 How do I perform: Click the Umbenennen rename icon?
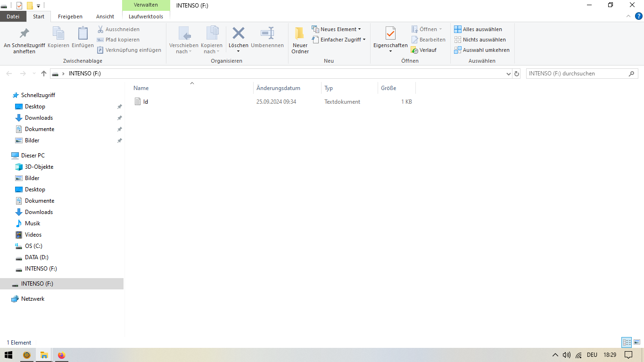pos(267,33)
